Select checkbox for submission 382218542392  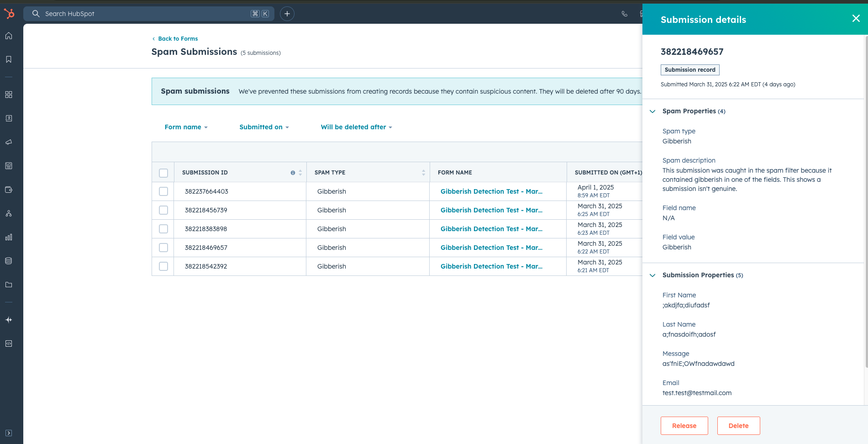pyautogui.click(x=163, y=266)
